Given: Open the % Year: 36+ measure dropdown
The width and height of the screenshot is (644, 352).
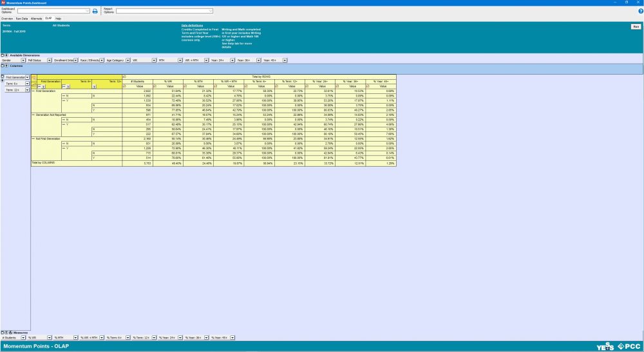Looking at the screenshot, I should [206, 338].
